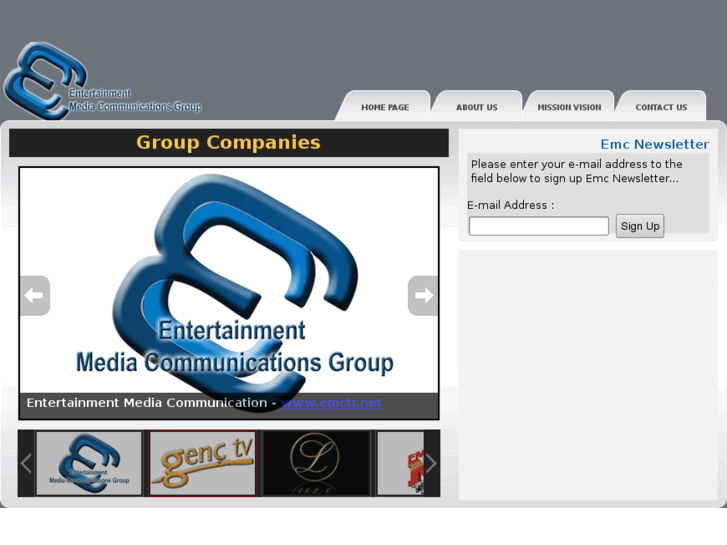Click the Sign Up button

click(x=640, y=226)
